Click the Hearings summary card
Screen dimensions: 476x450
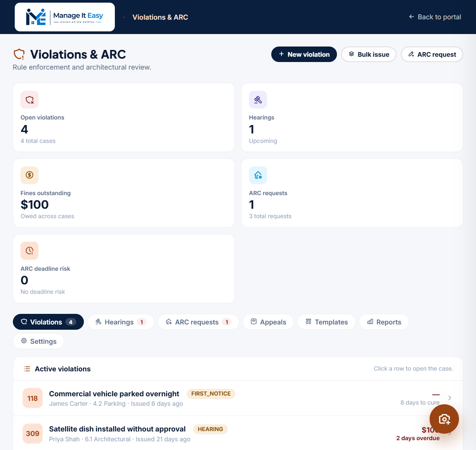(x=352, y=118)
